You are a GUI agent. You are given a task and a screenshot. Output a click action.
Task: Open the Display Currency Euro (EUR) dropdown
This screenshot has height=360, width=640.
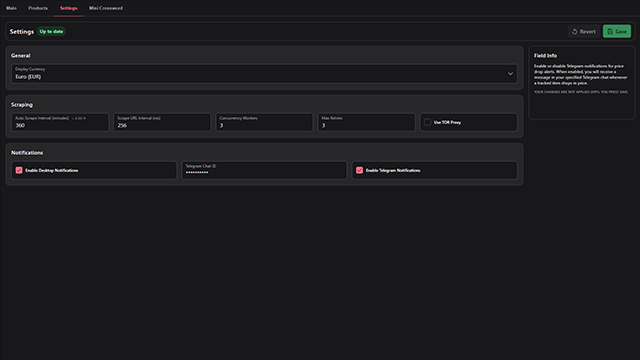(x=264, y=74)
